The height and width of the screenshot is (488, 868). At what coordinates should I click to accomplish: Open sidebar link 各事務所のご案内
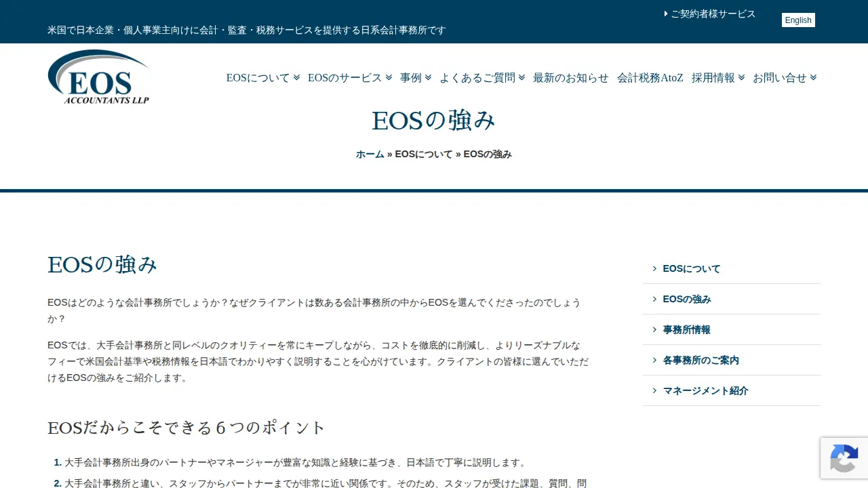click(x=701, y=360)
